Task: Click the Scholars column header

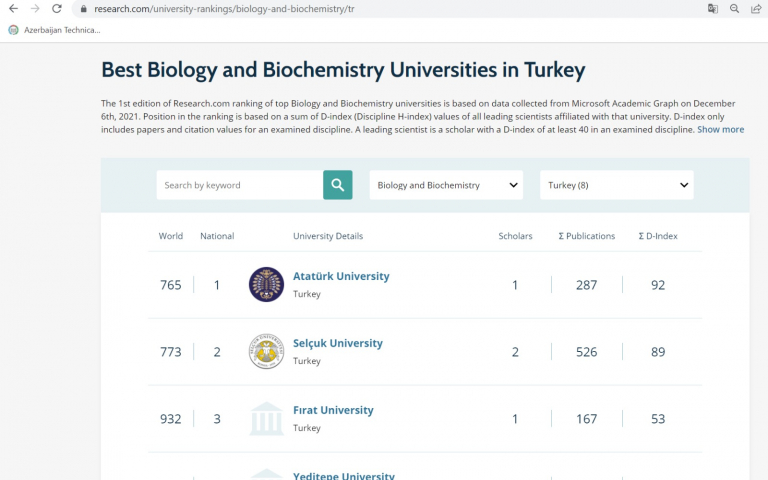Action: coord(515,236)
